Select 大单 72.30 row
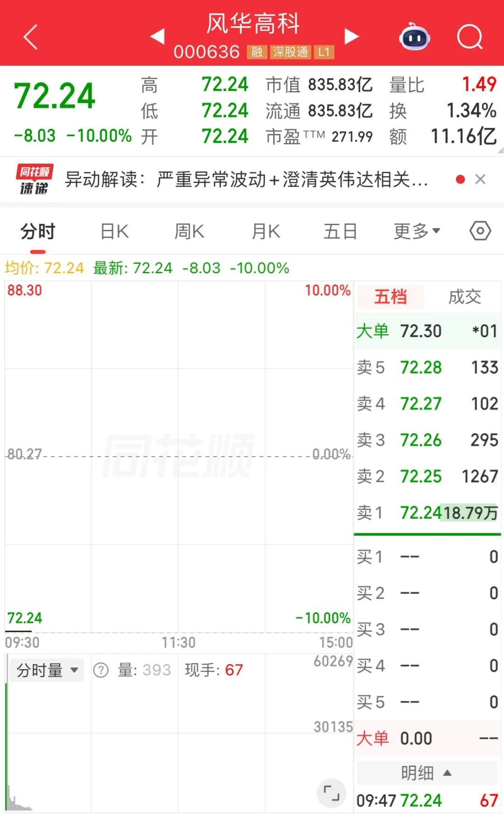 pos(427,331)
